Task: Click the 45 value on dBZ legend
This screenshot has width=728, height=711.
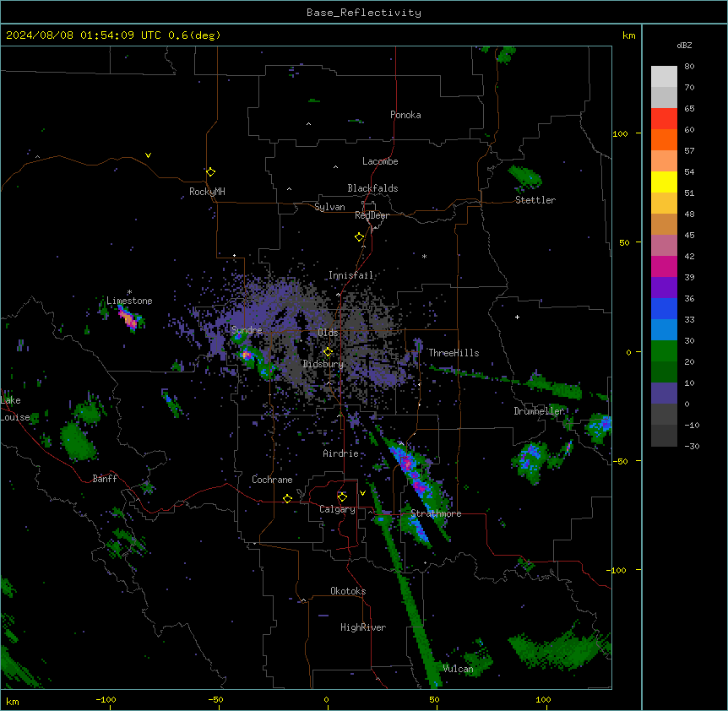Action: tap(689, 236)
